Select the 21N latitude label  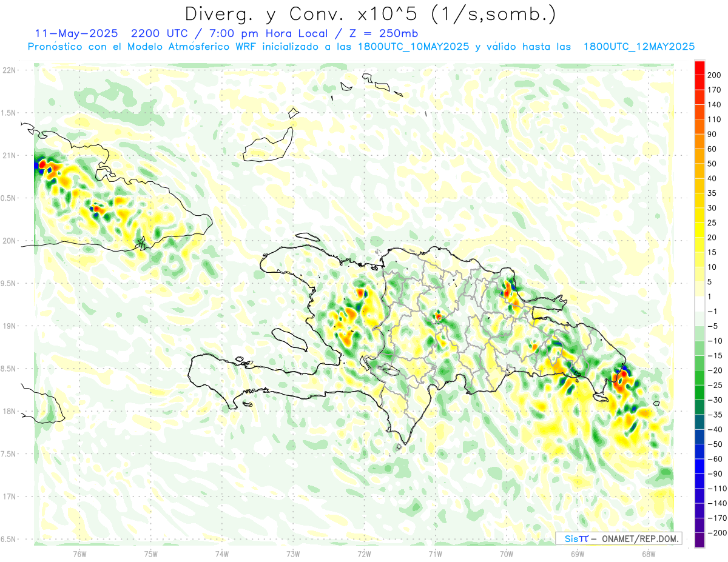[x=10, y=155]
